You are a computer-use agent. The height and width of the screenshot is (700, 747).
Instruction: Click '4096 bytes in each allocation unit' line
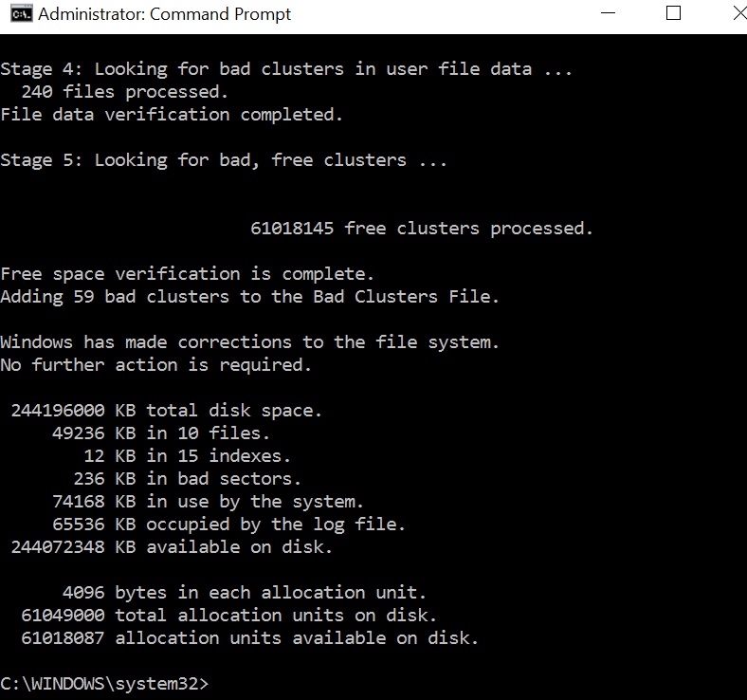pos(245,593)
